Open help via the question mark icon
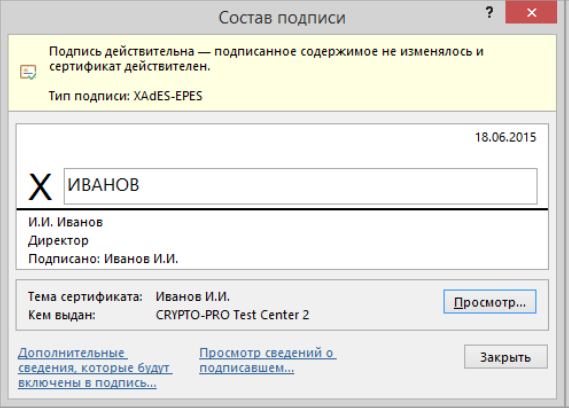 point(489,13)
